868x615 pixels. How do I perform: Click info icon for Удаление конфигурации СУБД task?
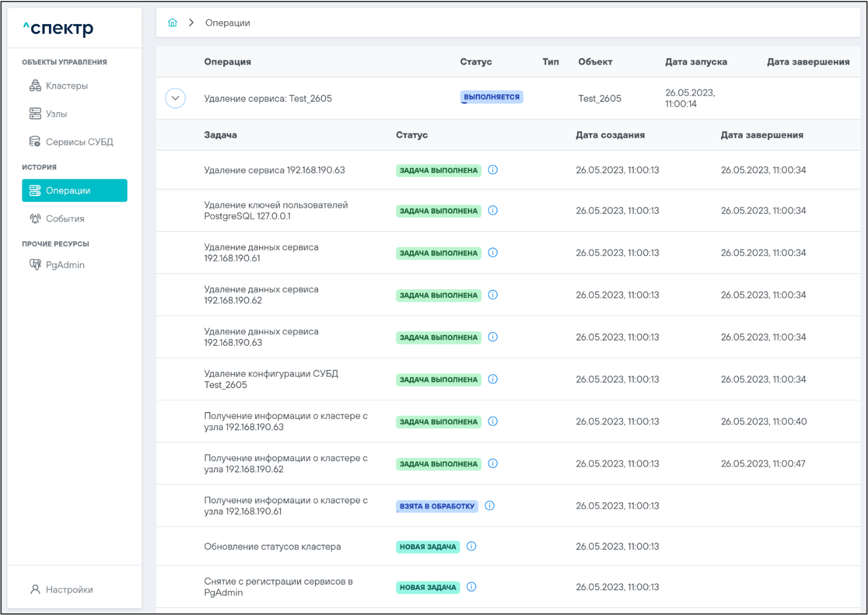493,379
